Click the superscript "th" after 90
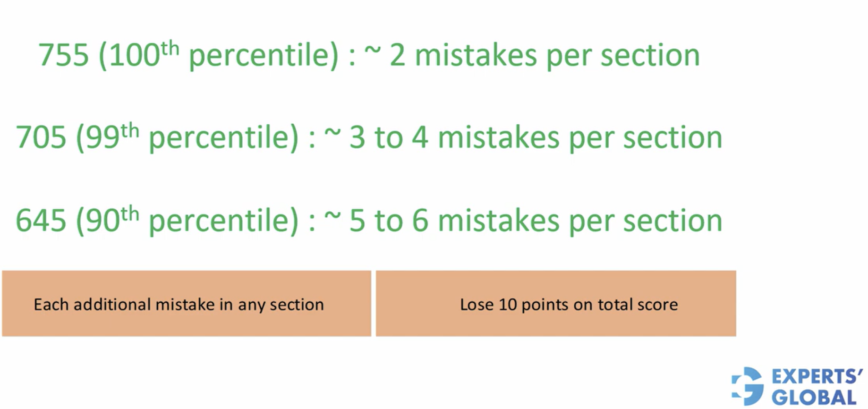868x409 pixels. point(130,214)
